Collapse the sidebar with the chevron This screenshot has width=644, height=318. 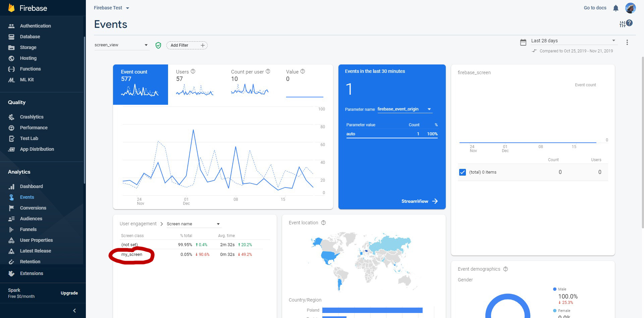tap(74, 311)
